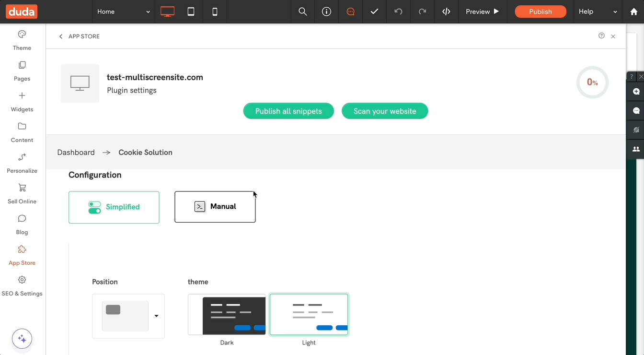
Task: Select the Light theme preview
Action: [309, 314]
